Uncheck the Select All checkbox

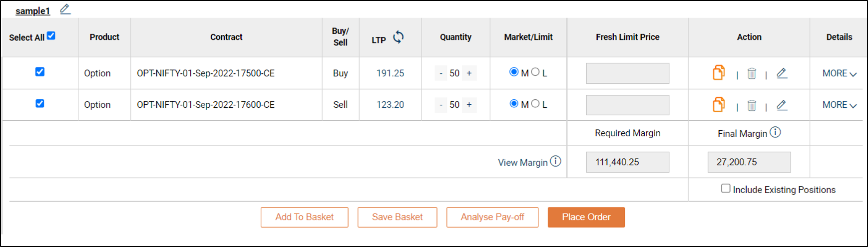(51, 36)
